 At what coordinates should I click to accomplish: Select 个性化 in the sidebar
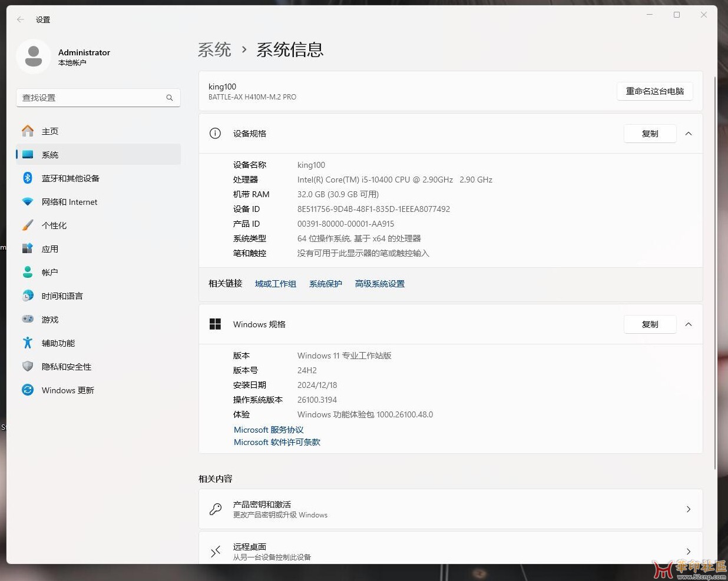tap(98, 225)
